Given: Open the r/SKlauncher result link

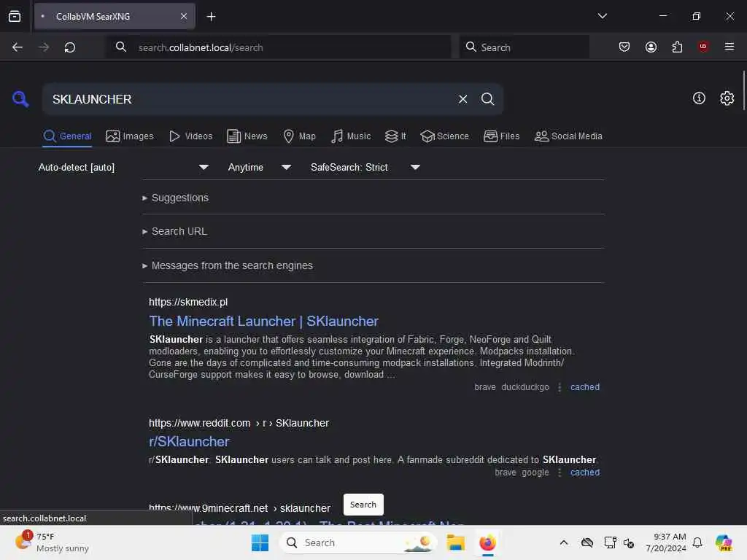Looking at the screenshot, I should coord(189,441).
